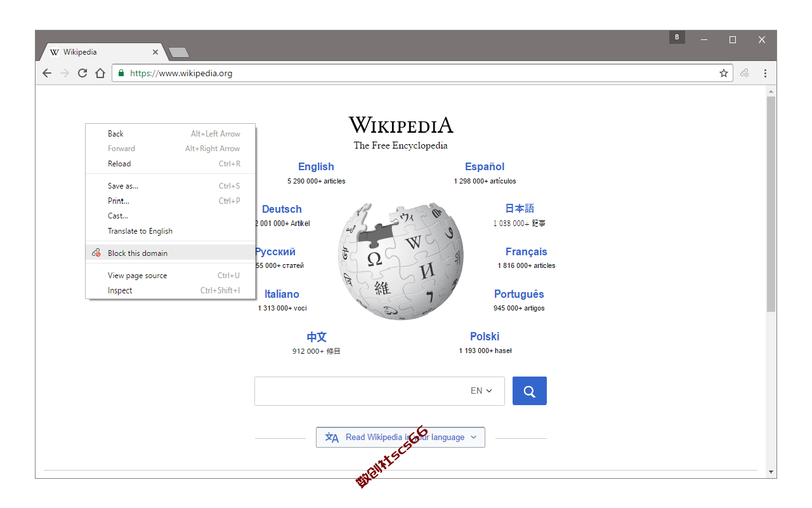
Task: Open Chrome's three-dot menu
Action: pos(765,73)
